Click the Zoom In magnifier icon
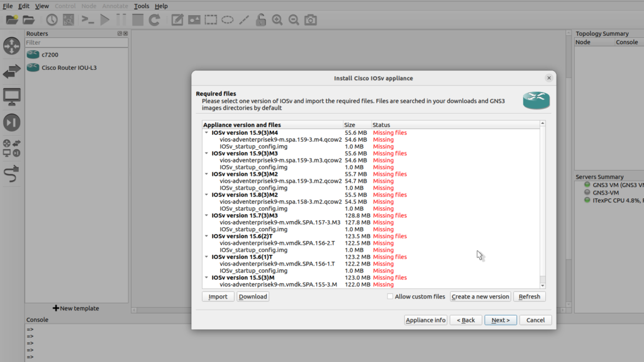 tap(277, 20)
